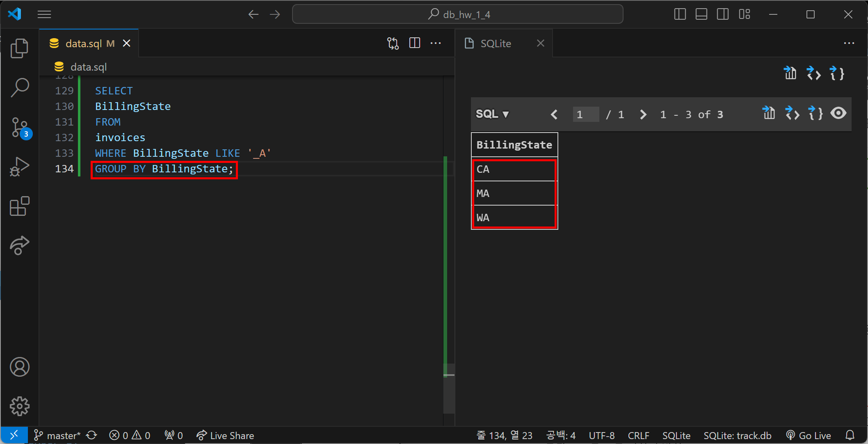Open the editor More Actions ellipsis menu
The image size is (868, 444).
pos(436,43)
